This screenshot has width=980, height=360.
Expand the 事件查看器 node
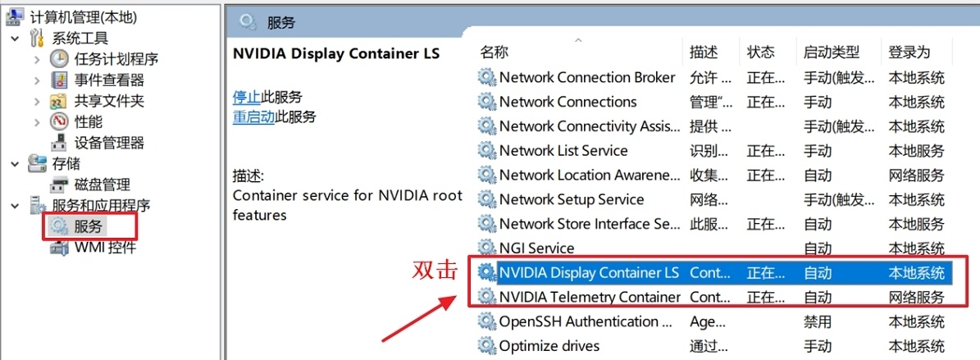tap(37, 80)
